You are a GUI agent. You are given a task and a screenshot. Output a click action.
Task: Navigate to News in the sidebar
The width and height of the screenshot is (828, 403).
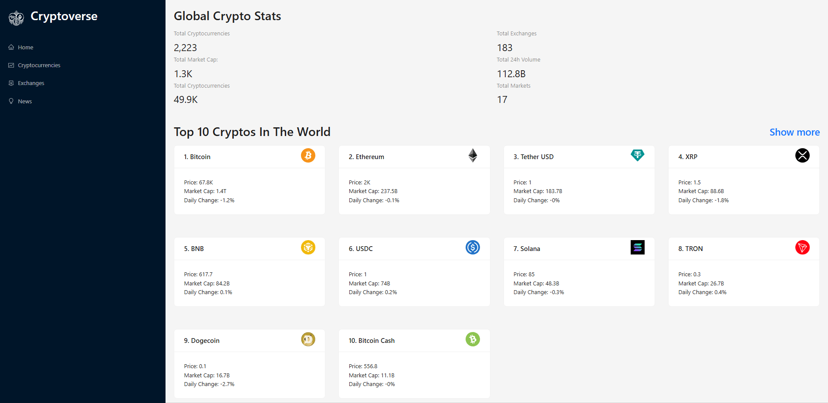(25, 101)
